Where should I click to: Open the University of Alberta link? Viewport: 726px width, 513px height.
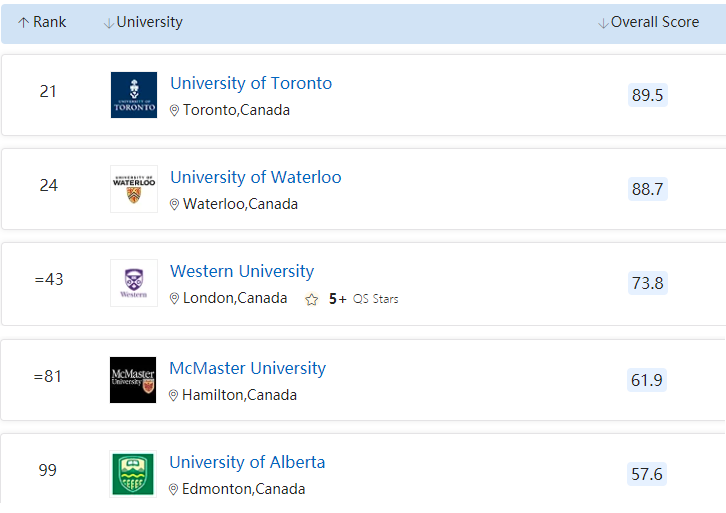pyautogui.click(x=247, y=463)
